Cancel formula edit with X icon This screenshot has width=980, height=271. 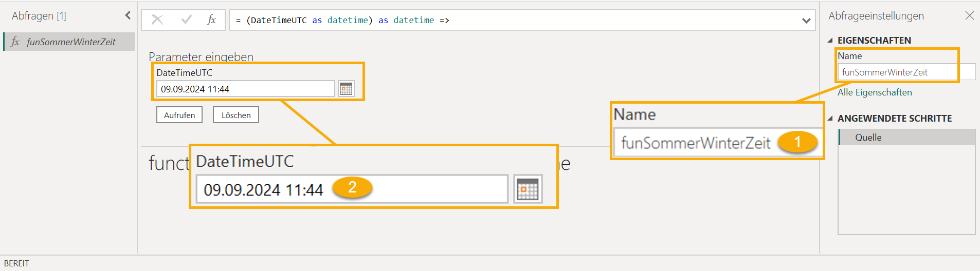[x=157, y=20]
